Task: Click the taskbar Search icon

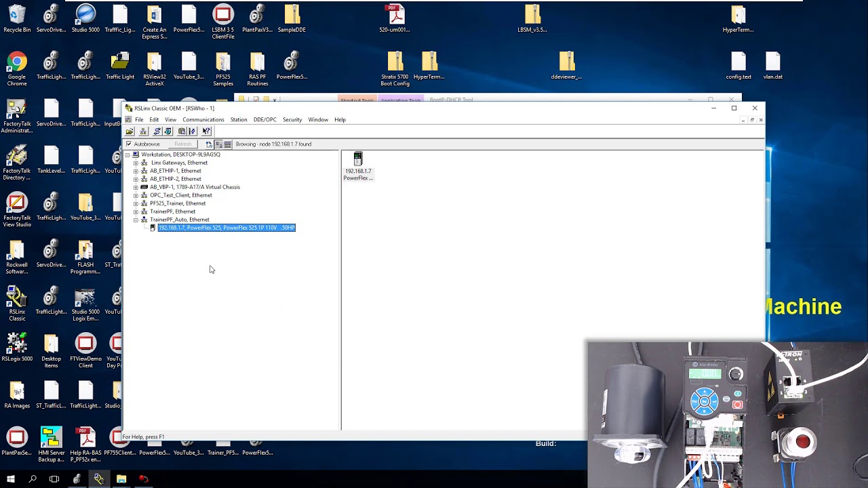Action: [33, 479]
